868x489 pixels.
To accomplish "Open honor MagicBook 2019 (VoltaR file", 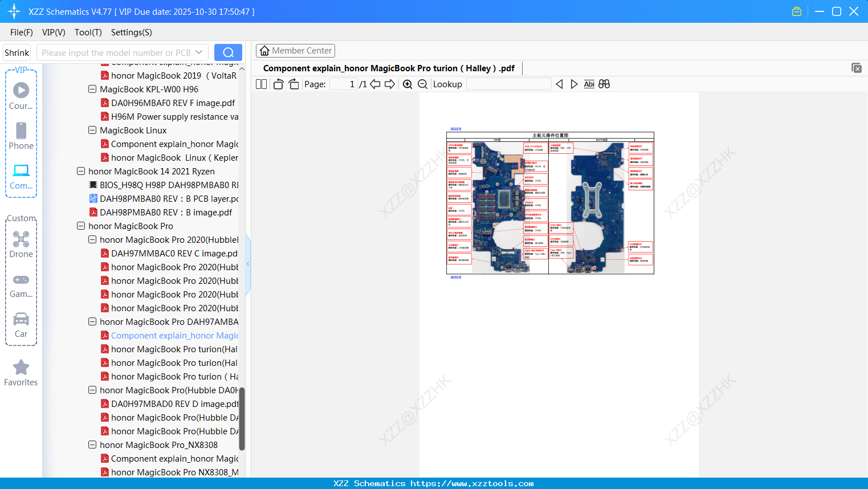I will click(168, 76).
